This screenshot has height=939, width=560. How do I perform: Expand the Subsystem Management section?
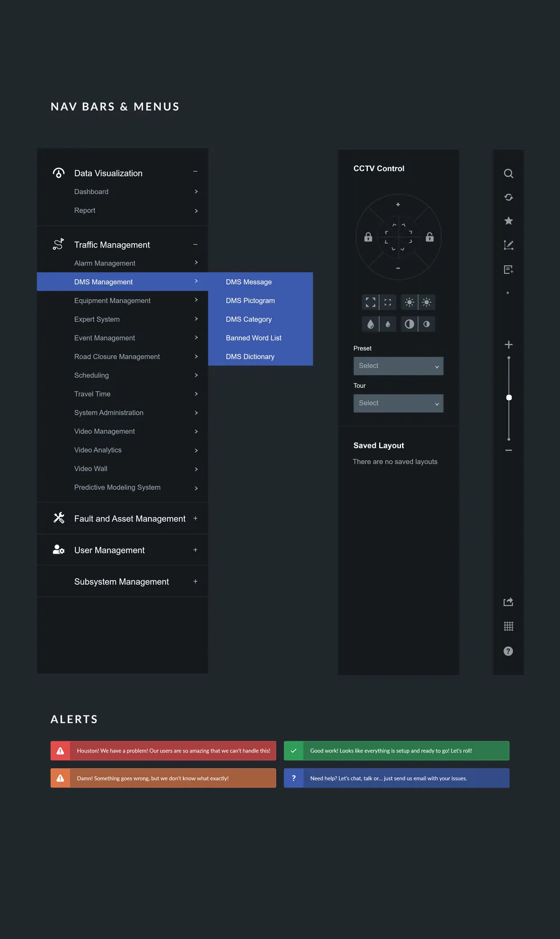click(195, 582)
